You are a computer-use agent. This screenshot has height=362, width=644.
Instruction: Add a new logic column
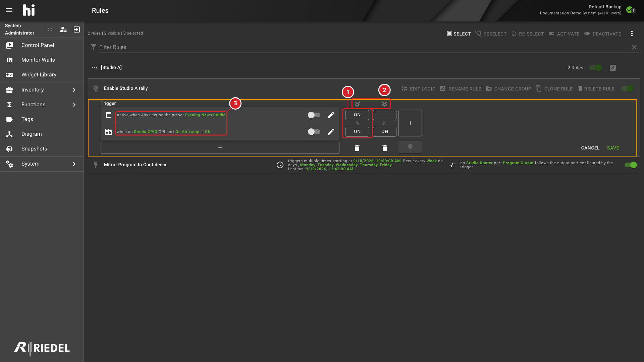tap(410, 123)
